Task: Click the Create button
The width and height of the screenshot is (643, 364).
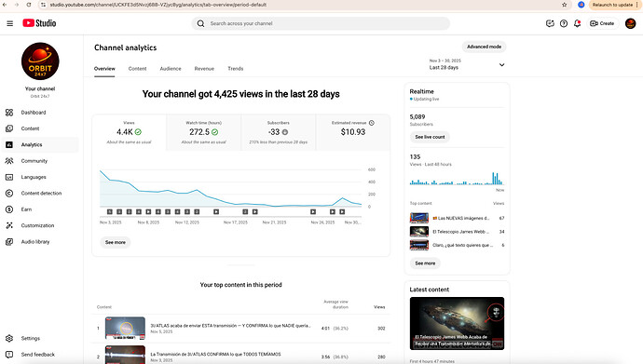Action: (602, 23)
